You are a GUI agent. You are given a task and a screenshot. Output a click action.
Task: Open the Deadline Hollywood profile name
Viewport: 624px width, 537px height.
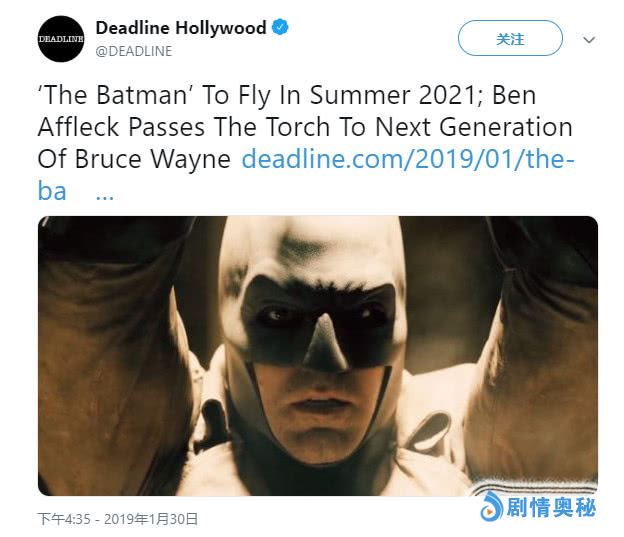[x=181, y=28]
